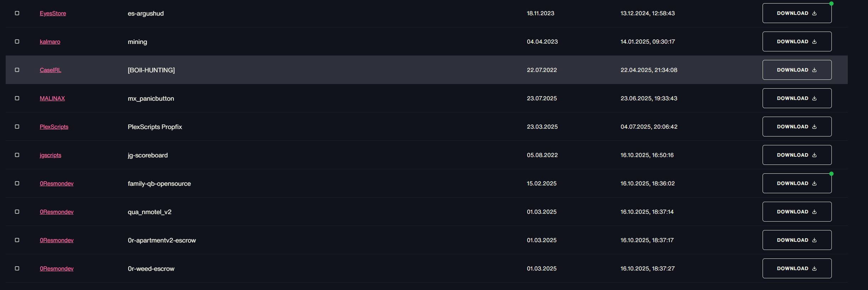
Task: Open the PlexScripts author link
Action: tap(54, 127)
